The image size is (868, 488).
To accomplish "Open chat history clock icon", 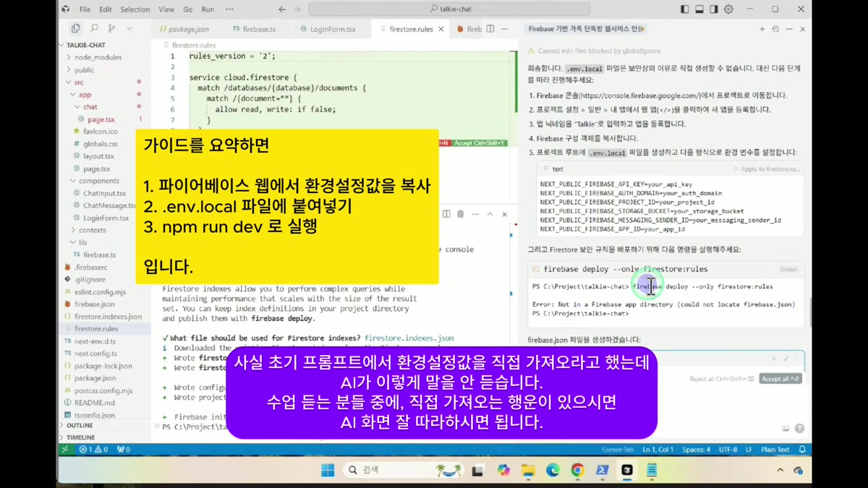I will point(775,29).
